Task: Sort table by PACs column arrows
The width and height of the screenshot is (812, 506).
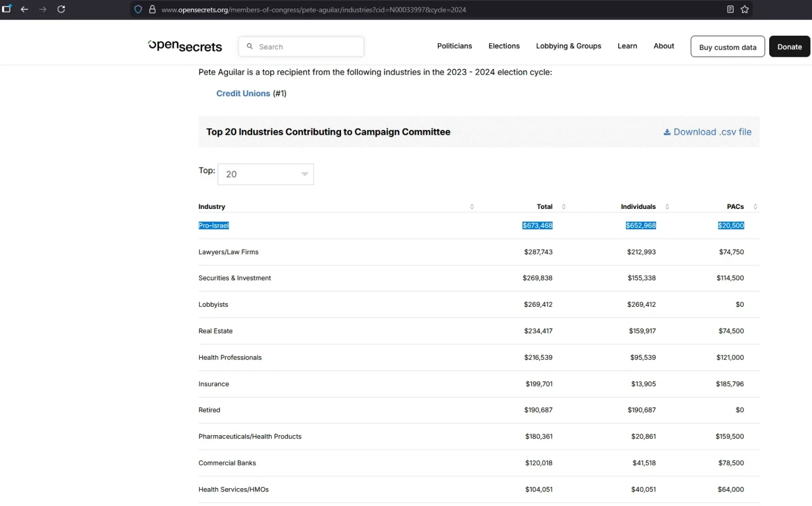Action: pos(755,207)
